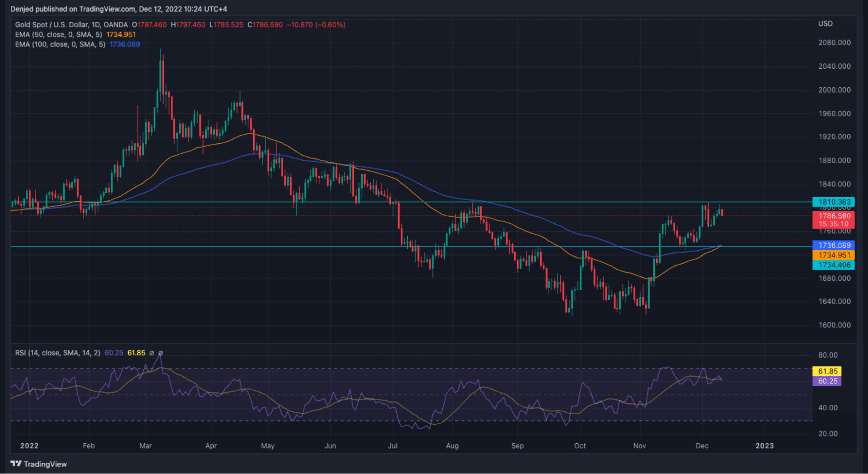
Task: Click the Mar label on time axis
Action: [x=145, y=446]
